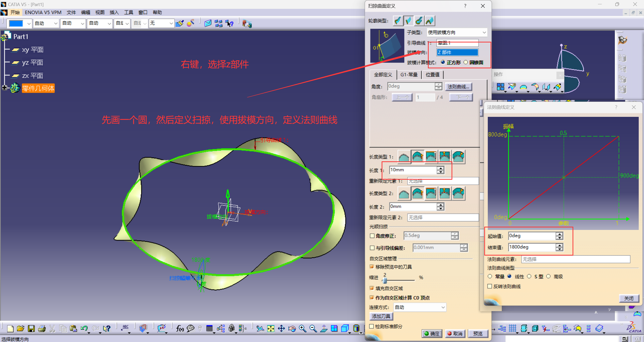Viewport: 644px width, 342px height.
Task: Click the Open file folder icon
Action: (21, 328)
